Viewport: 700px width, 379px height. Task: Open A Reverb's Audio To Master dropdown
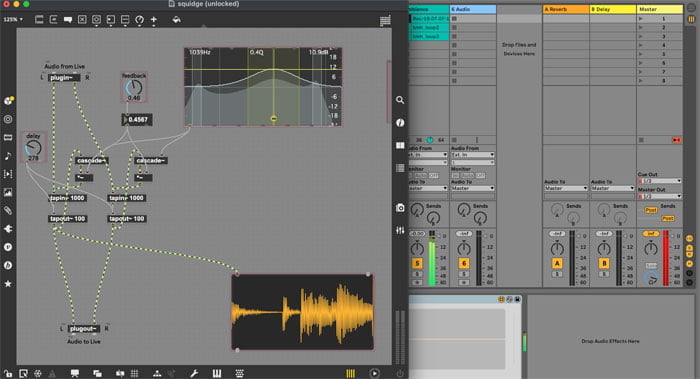click(x=566, y=188)
